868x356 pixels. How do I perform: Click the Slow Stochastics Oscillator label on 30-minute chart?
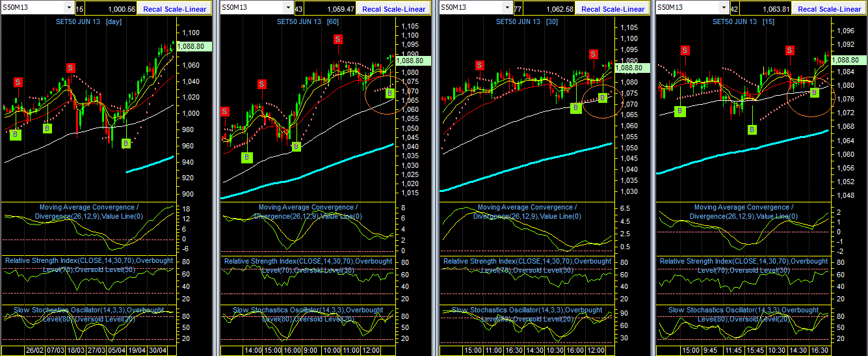[x=527, y=314]
